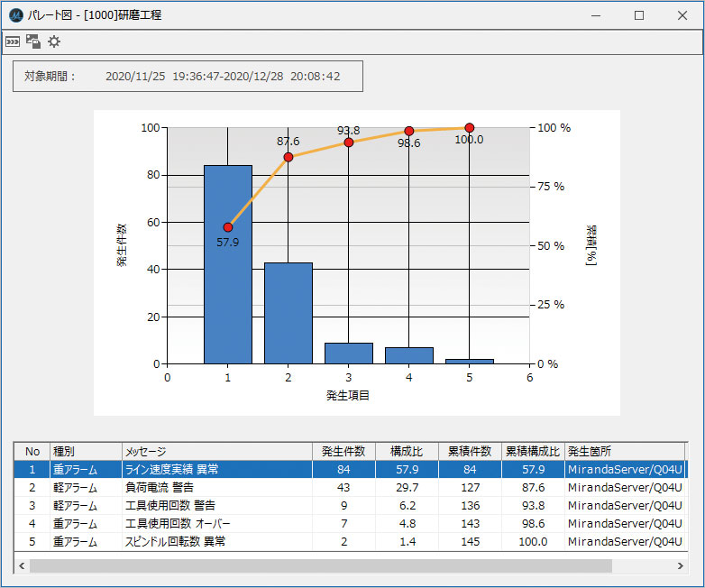Maximize the パレート図 window

639,15
